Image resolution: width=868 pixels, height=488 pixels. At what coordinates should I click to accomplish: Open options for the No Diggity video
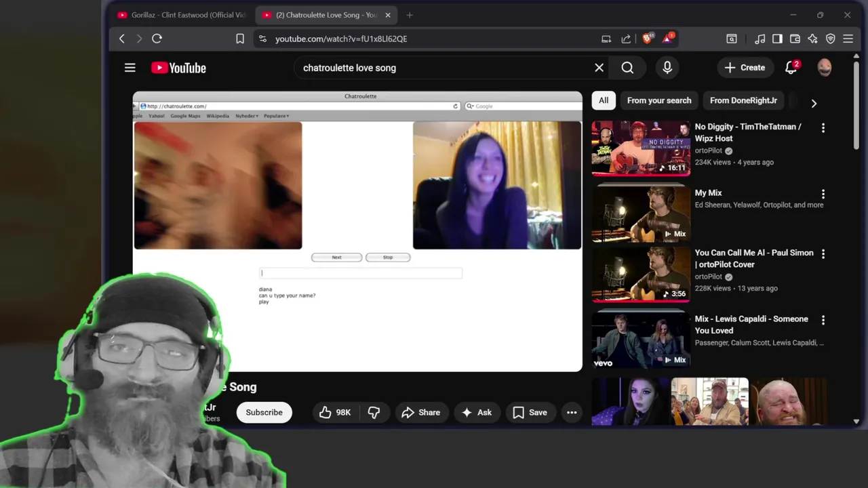[823, 127]
